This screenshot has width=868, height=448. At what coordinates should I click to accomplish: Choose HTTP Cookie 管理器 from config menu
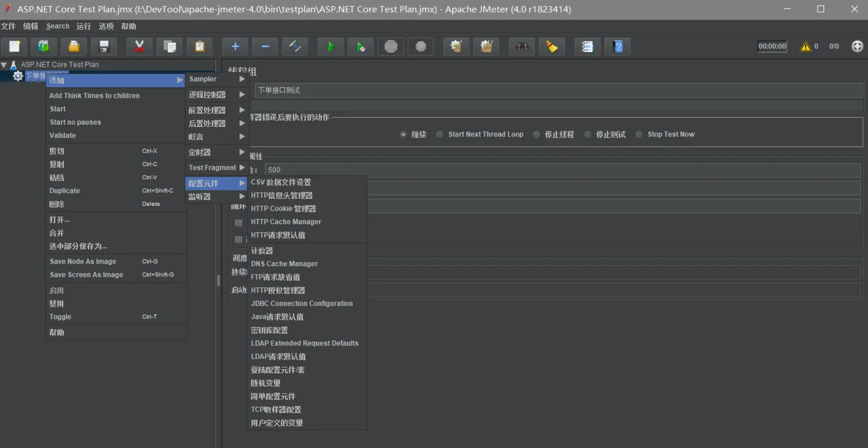(x=283, y=208)
